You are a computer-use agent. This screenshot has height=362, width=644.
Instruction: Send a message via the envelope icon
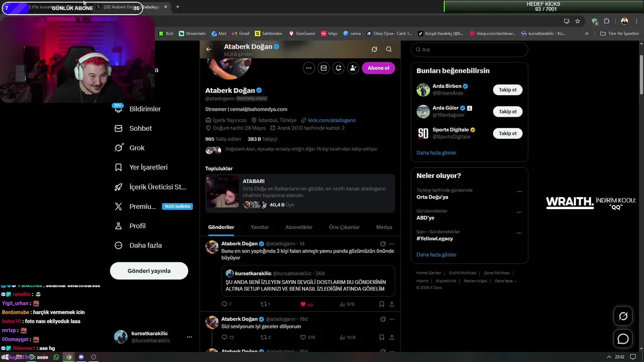click(324, 68)
